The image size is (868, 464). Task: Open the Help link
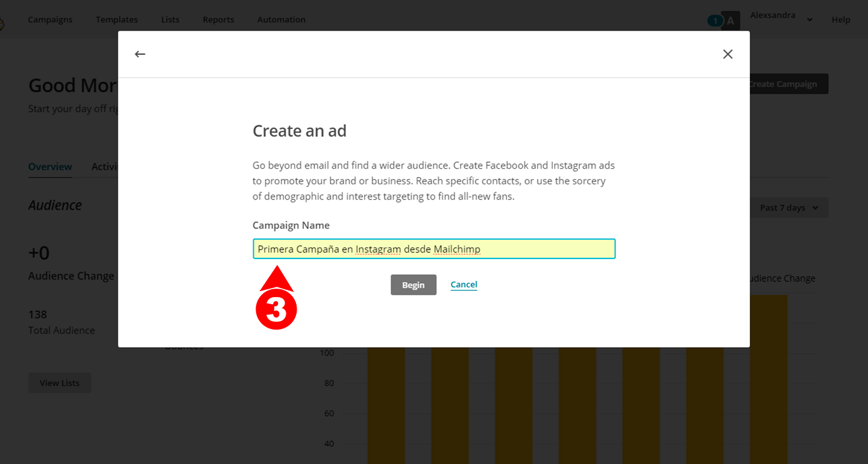tap(841, 20)
